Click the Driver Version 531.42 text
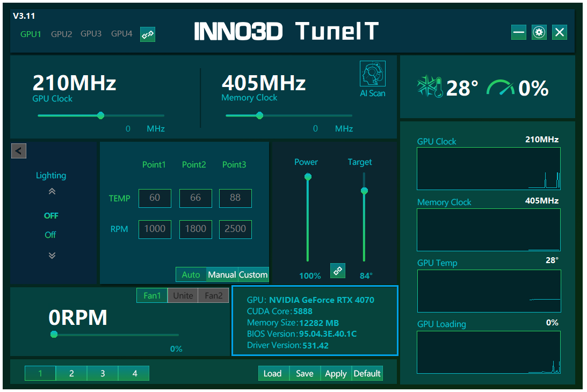The height and width of the screenshot is (392, 587). (x=287, y=345)
